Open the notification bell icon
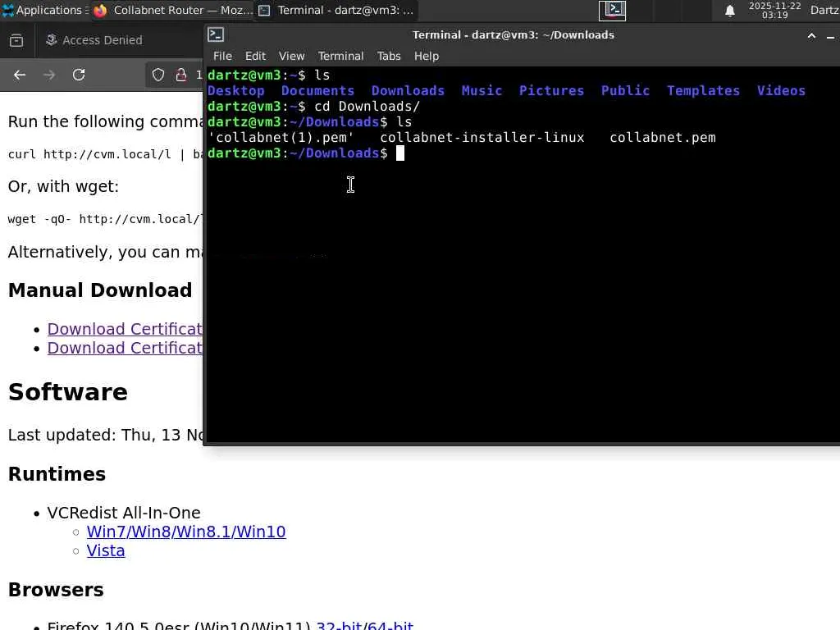This screenshot has height=630, width=840. (x=729, y=10)
